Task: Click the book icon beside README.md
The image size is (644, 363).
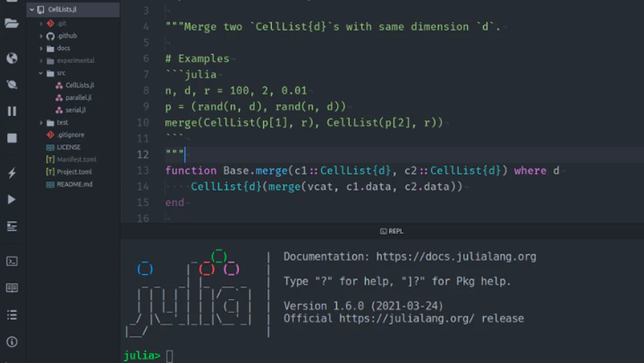Action: coord(50,184)
